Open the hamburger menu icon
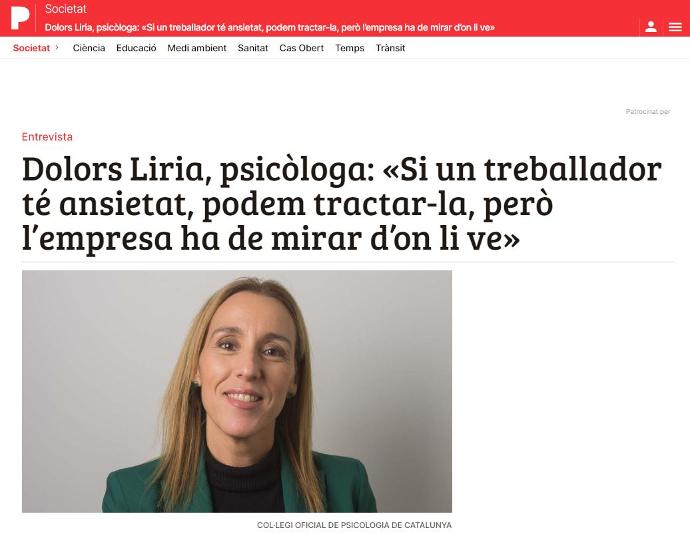This screenshot has height=534, width=690. pos(675,27)
